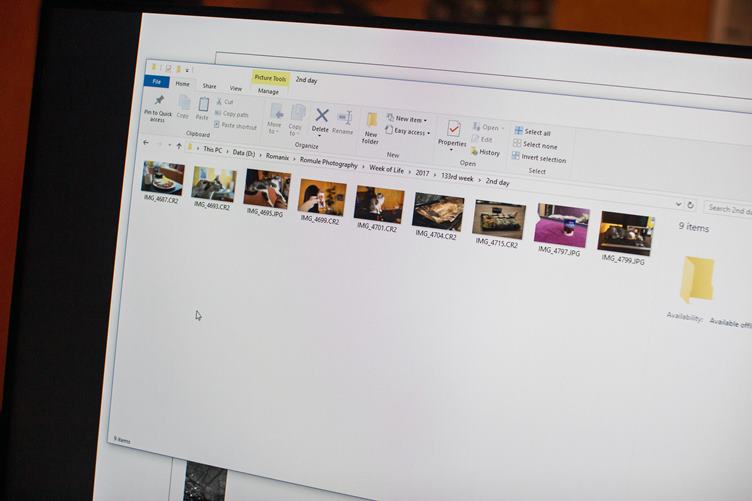Go back with the Back arrow
The image size is (752, 501).
pyautogui.click(x=146, y=142)
